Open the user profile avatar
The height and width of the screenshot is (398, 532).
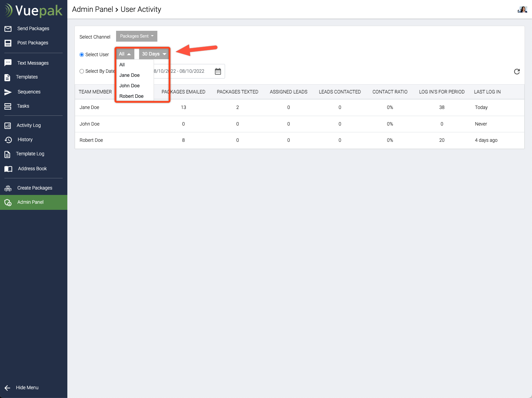point(522,9)
